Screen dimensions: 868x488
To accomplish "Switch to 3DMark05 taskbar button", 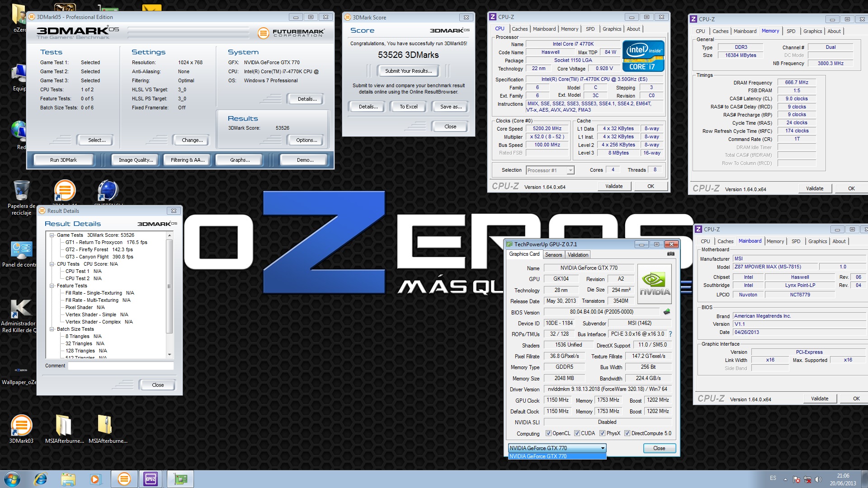I will [124, 479].
